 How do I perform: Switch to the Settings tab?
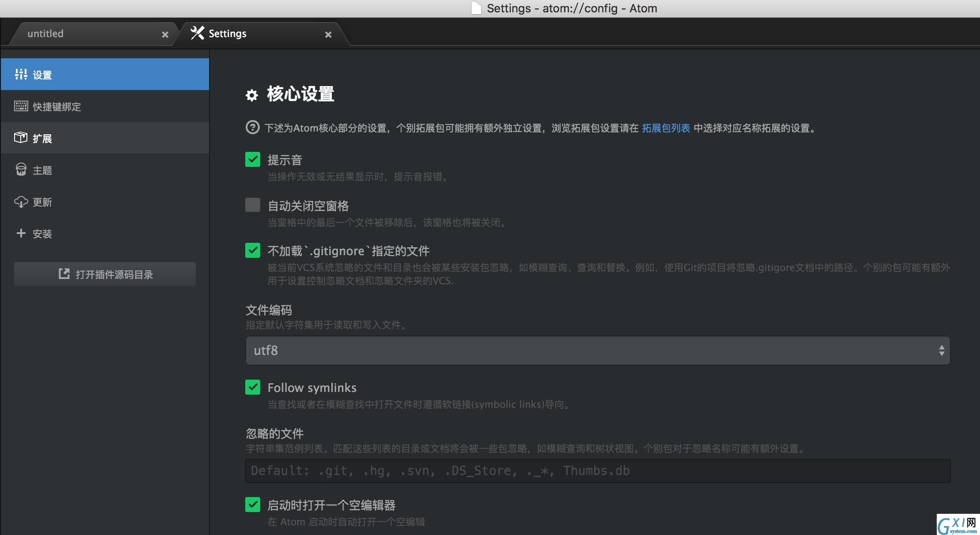point(261,34)
